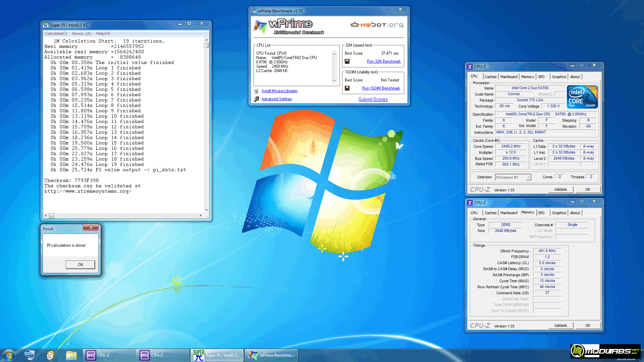Click the save icon for the 32M best score
Viewport: 644px width, 362px height.
tap(347, 61)
